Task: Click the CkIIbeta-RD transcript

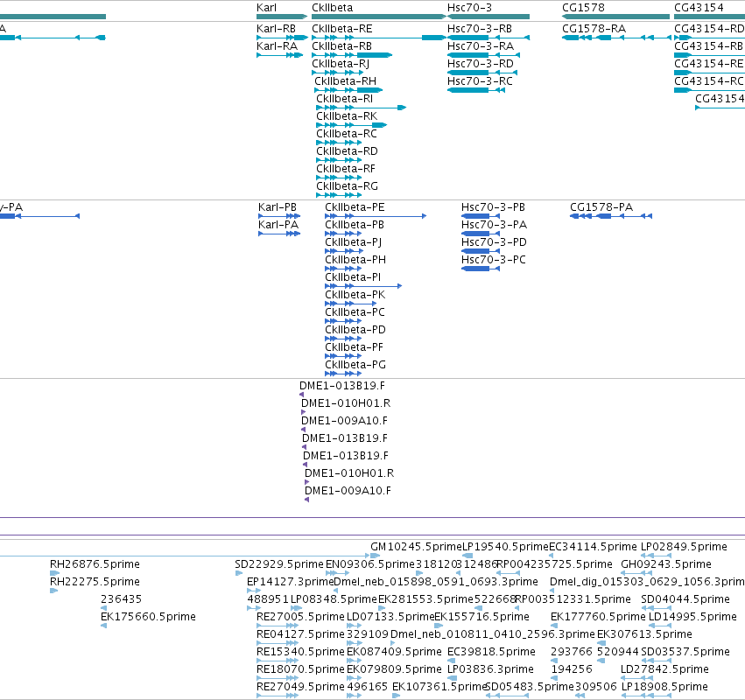Action: coord(347,152)
